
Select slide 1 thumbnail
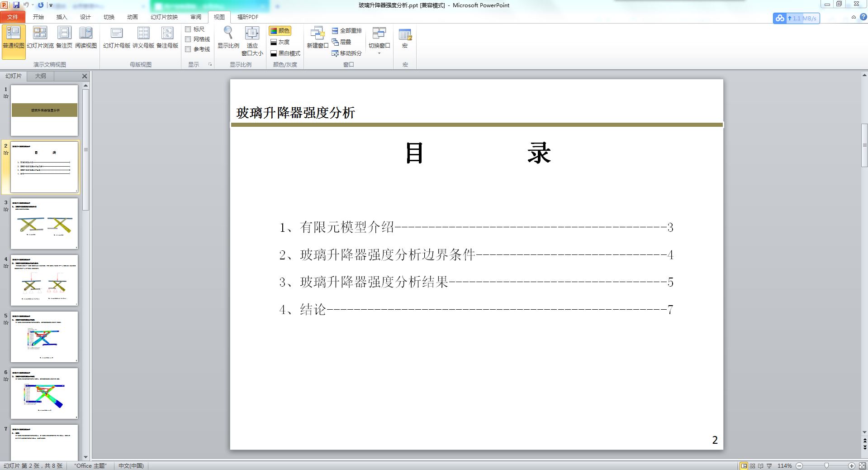pyautogui.click(x=44, y=110)
